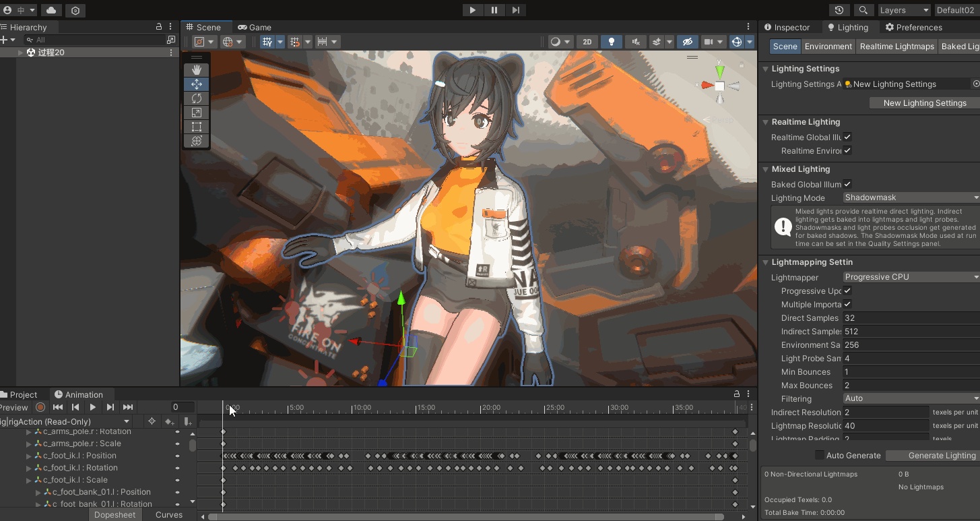Viewport: 980px width, 521px height.
Task: Expand c_foot_ik.l : Position property
Action: pos(29,456)
